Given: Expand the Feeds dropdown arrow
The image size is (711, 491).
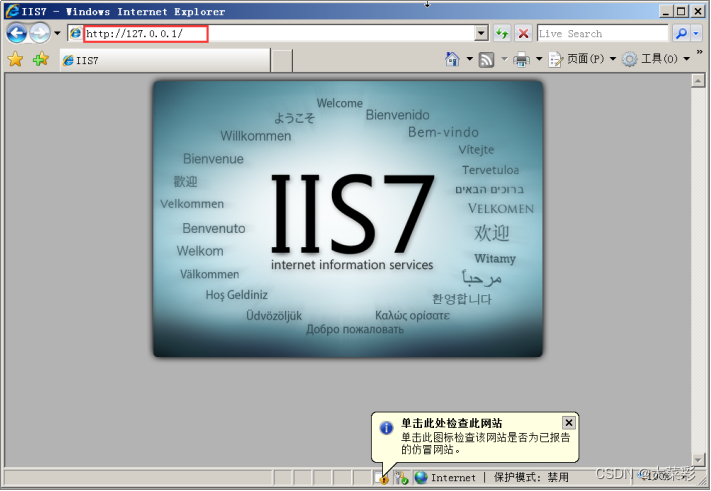Looking at the screenshot, I should 504,59.
